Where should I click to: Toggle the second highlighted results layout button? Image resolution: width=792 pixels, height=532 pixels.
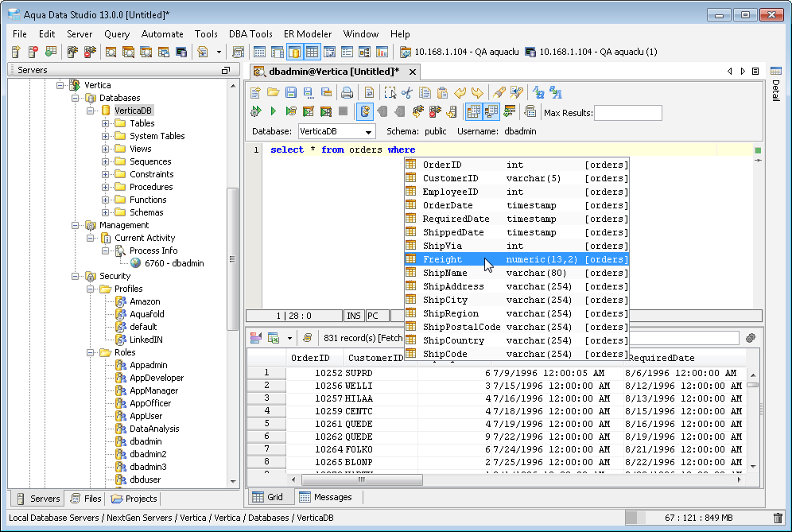[x=491, y=111]
